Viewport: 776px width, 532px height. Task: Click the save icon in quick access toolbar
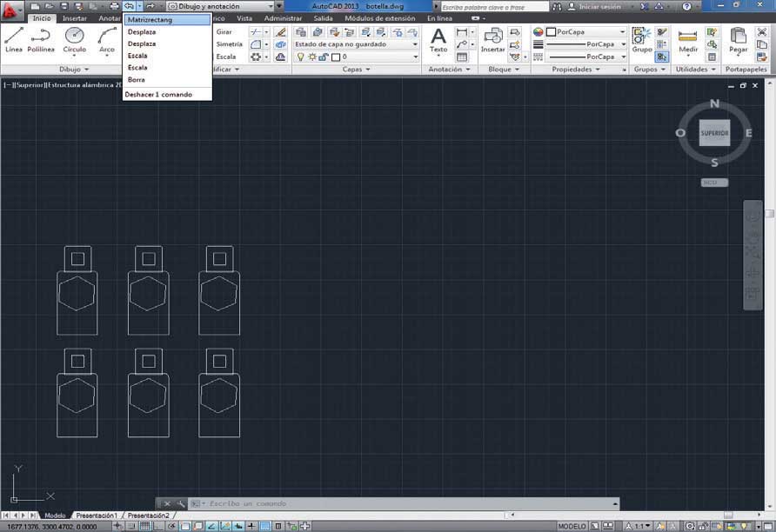coord(64,6)
